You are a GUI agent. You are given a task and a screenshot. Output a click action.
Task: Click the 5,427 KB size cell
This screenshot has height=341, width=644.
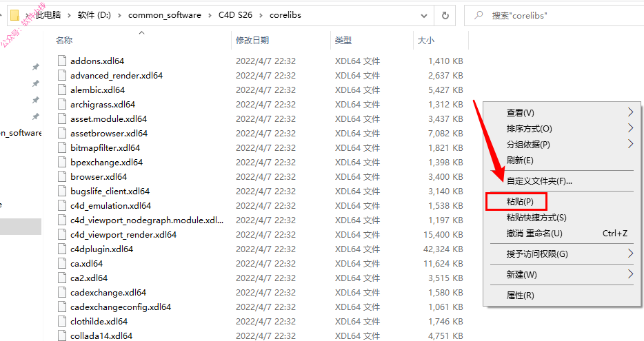(x=445, y=90)
